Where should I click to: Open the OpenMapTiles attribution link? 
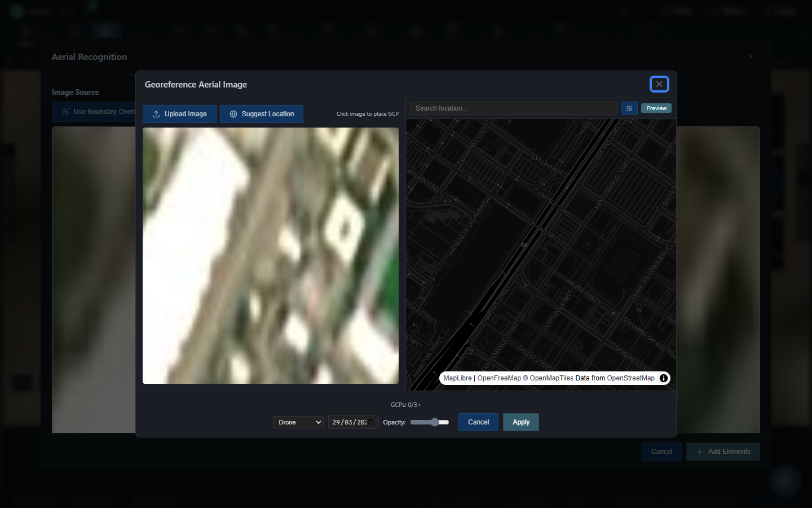click(x=551, y=378)
